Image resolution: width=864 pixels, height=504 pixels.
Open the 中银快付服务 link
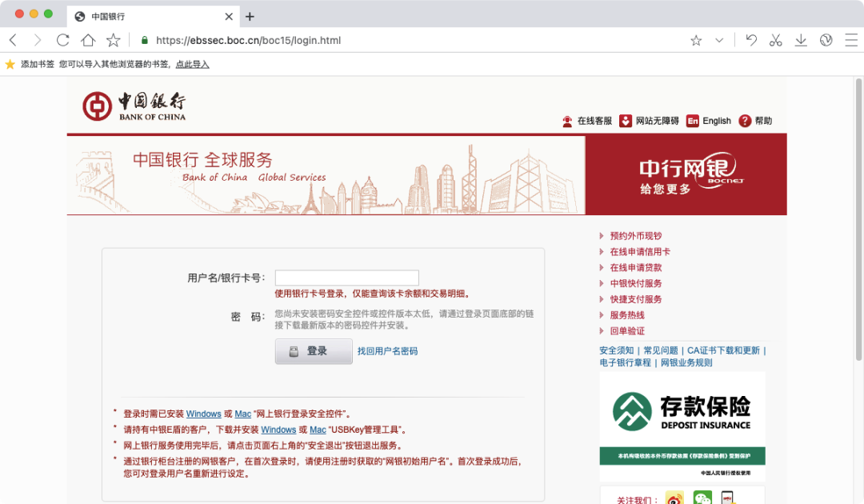click(635, 284)
